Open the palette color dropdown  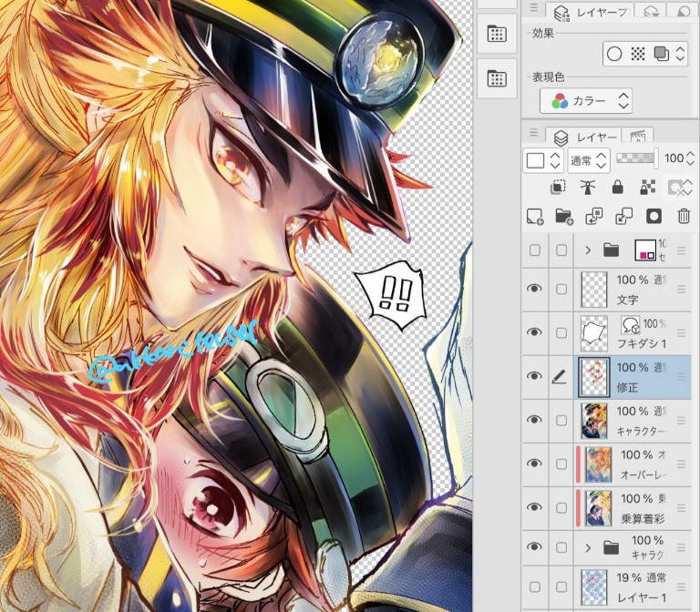(x=543, y=160)
